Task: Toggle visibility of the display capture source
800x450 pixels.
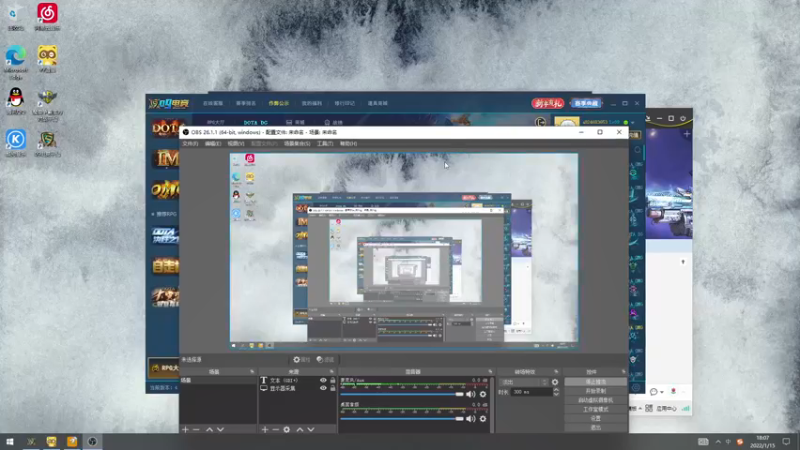Action: pyautogui.click(x=323, y=388)
